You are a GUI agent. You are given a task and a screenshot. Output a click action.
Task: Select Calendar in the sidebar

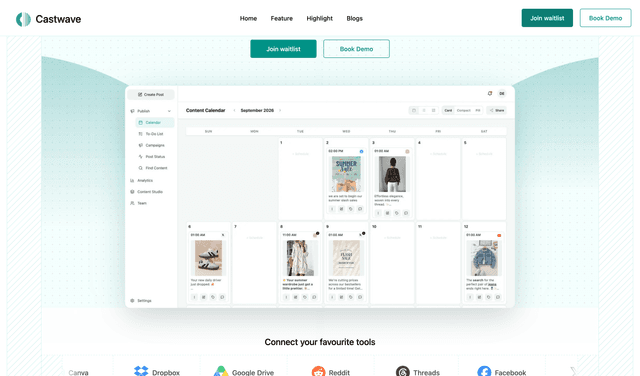155,122
